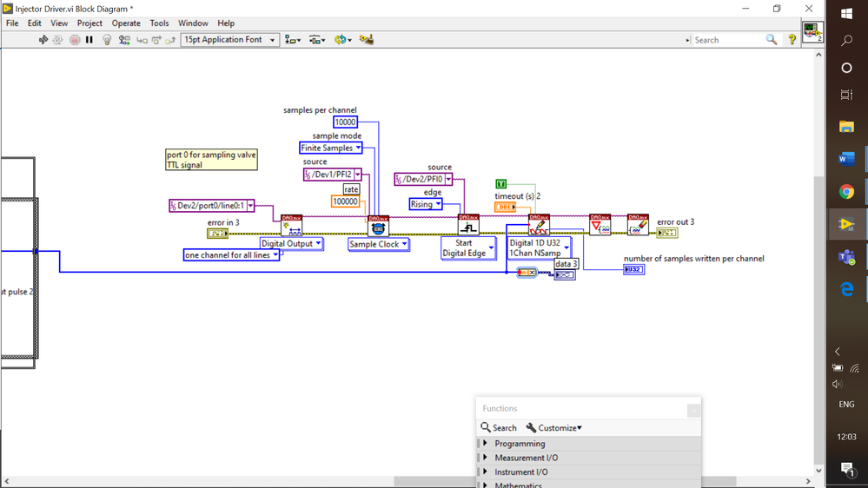Image resolution: width=868 pixels, height=488 pixels.
Task: Click the Abort Execution stop button
Action: point(75,40)
